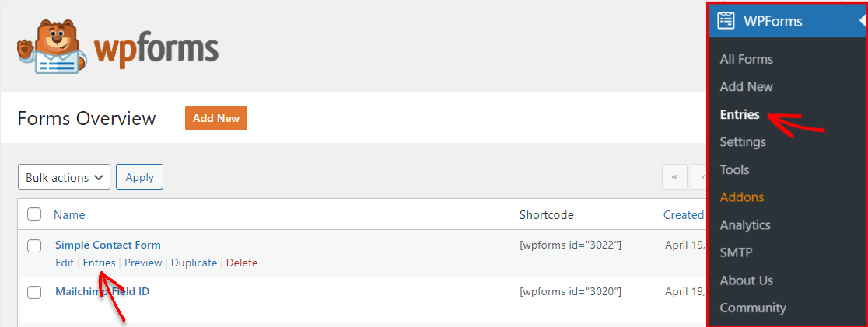
Task: Open Entries link under Simple Contact Form
Action: click(99, 263)
